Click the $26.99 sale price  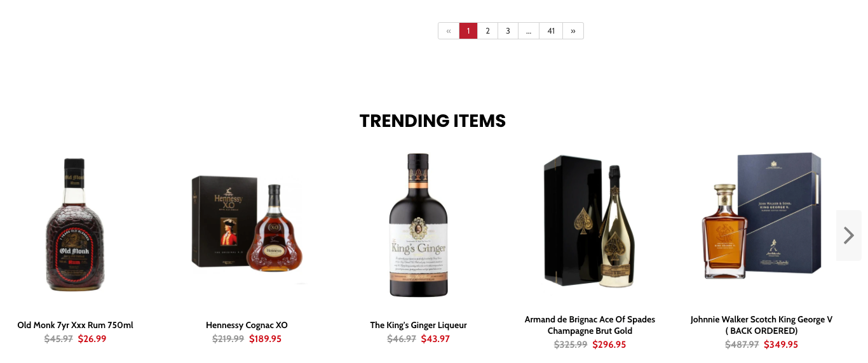(x=92, y=339)
